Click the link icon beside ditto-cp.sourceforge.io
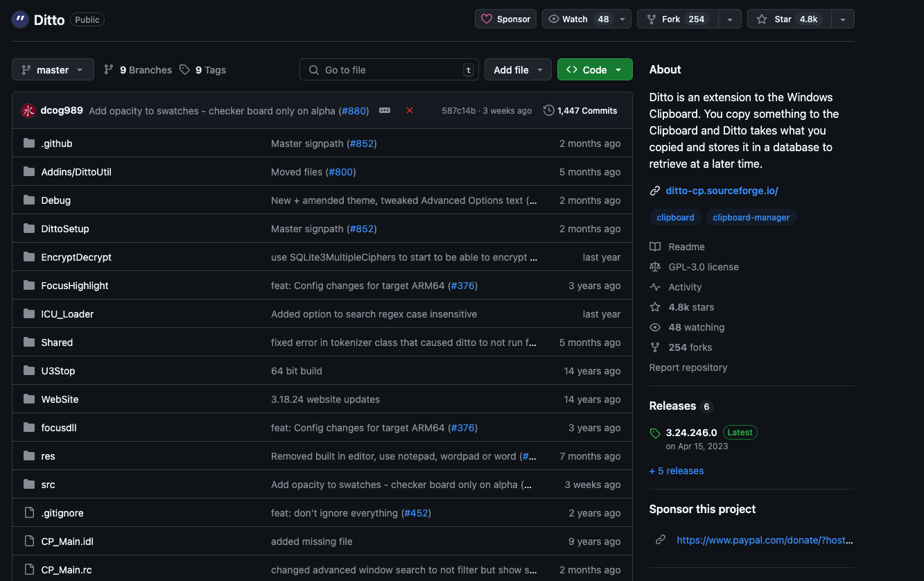 655,191
